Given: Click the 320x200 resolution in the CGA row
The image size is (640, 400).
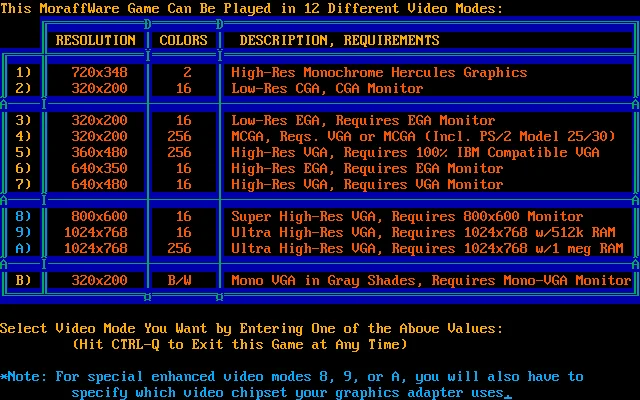Looking at the screenshot, I should tap(100, 88).
